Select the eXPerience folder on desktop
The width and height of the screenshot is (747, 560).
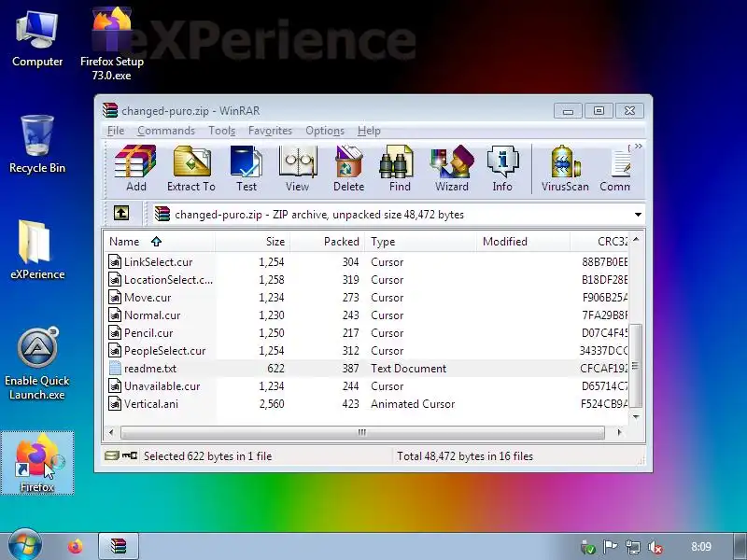point(37,250)
